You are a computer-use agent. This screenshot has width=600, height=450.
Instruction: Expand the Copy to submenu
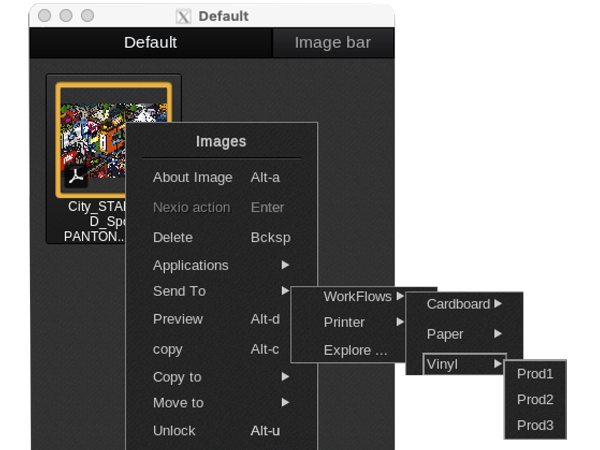221,377
